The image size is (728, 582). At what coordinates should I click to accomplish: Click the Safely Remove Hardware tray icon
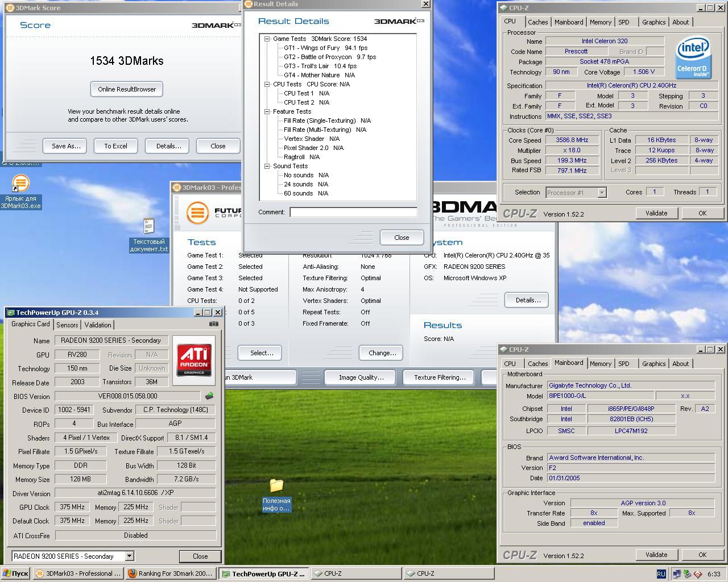coord(687,574)
